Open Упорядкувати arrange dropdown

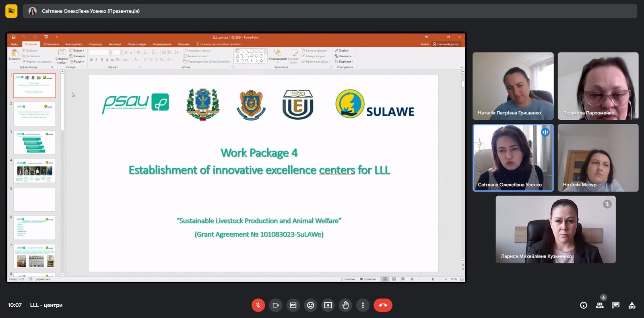[278, 56]
